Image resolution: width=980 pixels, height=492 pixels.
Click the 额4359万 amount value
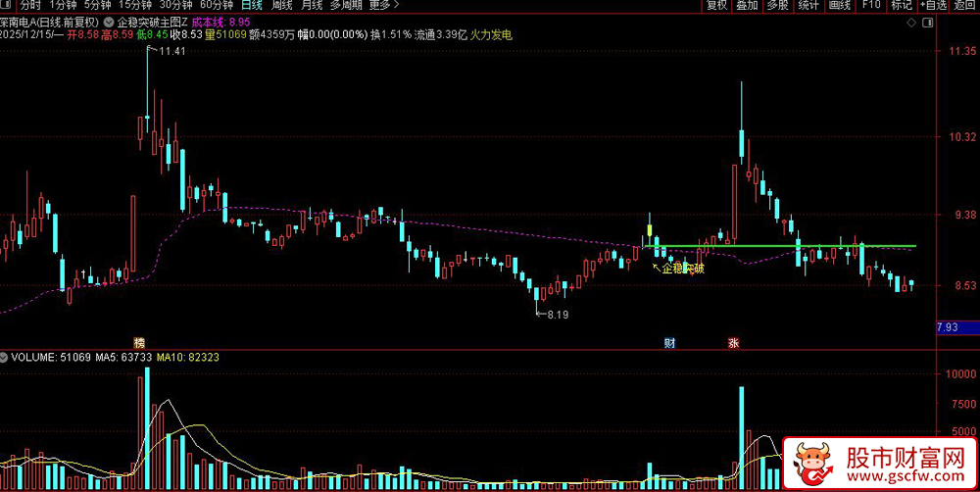271,35
